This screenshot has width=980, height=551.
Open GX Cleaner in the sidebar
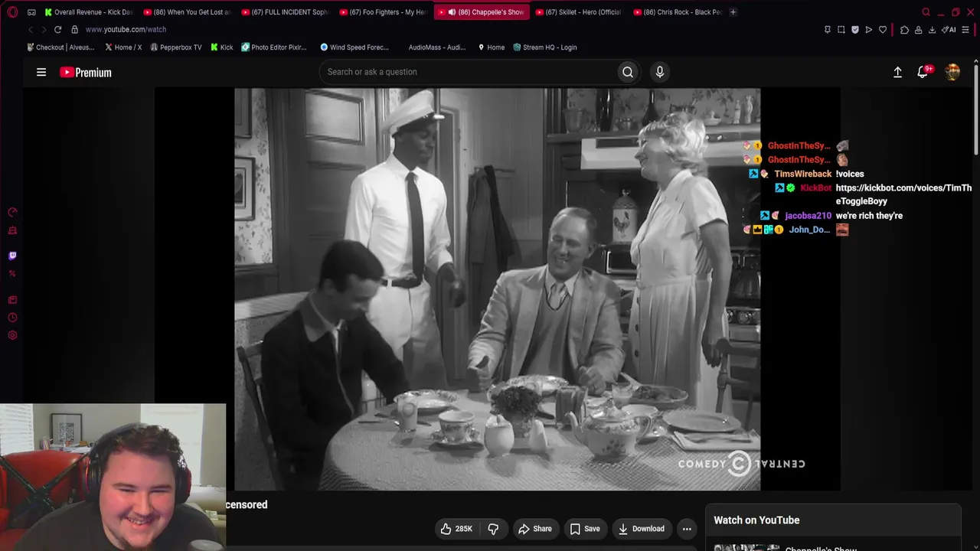click(12, 230)
